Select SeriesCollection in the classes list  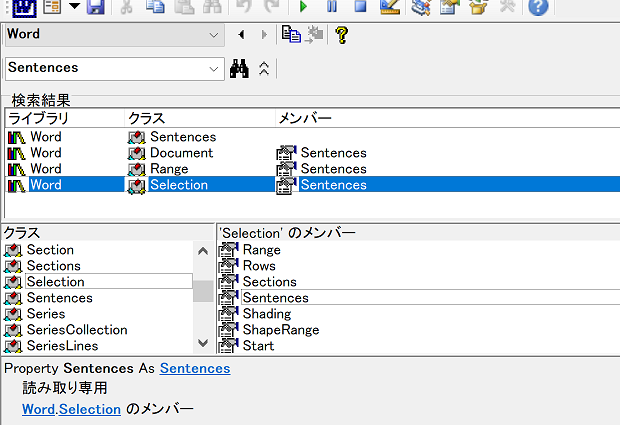(77, 329)
